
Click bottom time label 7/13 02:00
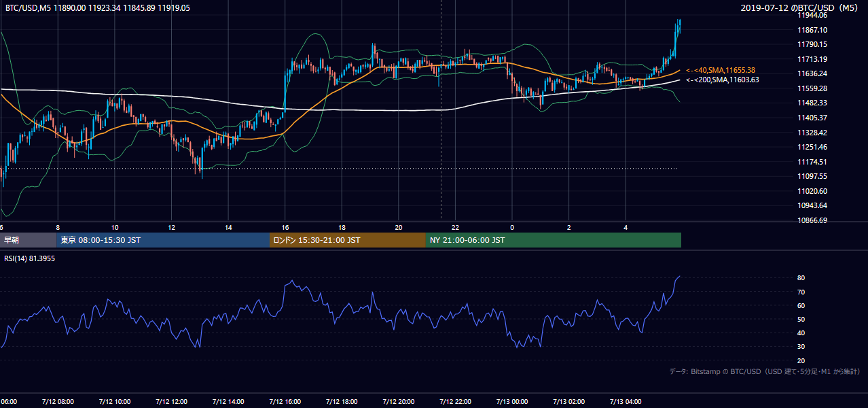tap(569, 402)
